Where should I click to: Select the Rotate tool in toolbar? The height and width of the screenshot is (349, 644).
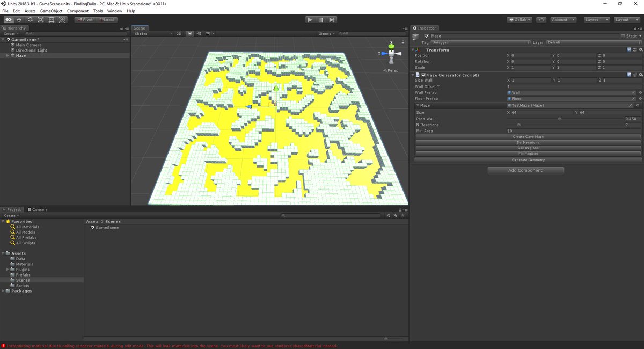pos(30,19)
